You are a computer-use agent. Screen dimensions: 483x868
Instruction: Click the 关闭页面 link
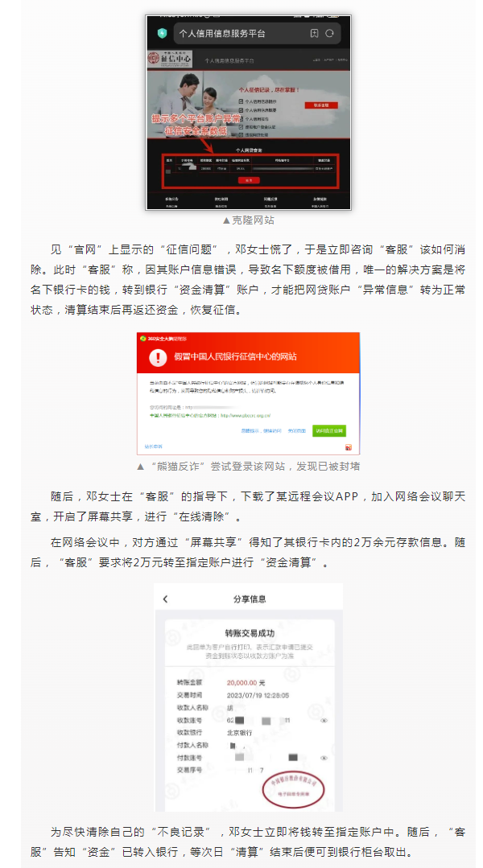pyautogui.click(x=297, y=430)
